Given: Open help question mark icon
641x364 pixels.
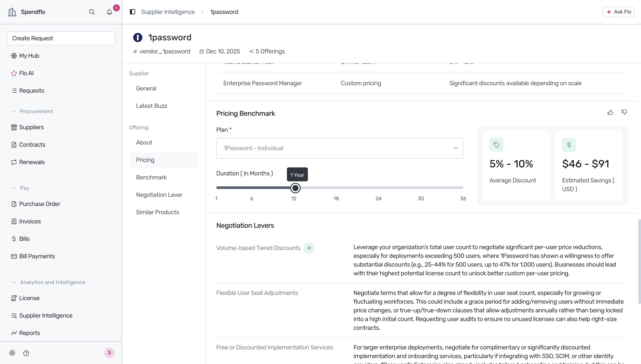Looking at the screenshot, I should tap(26, 353).
